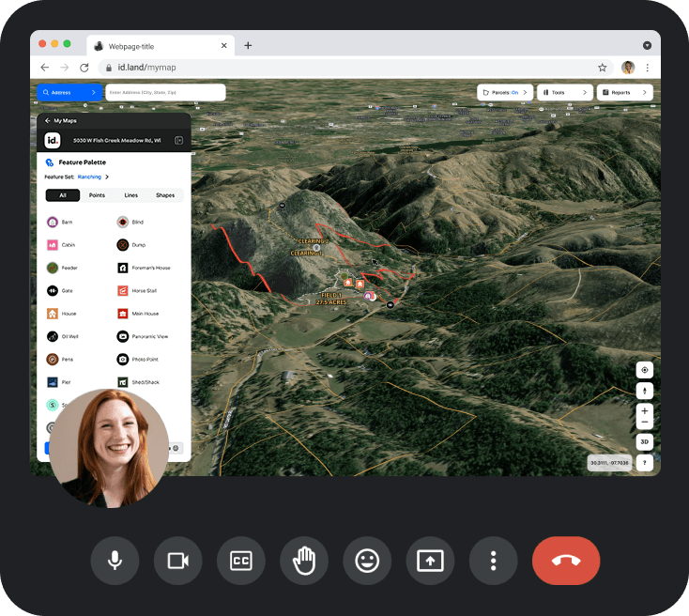Choose the Oil Well icon

[53, 336]
